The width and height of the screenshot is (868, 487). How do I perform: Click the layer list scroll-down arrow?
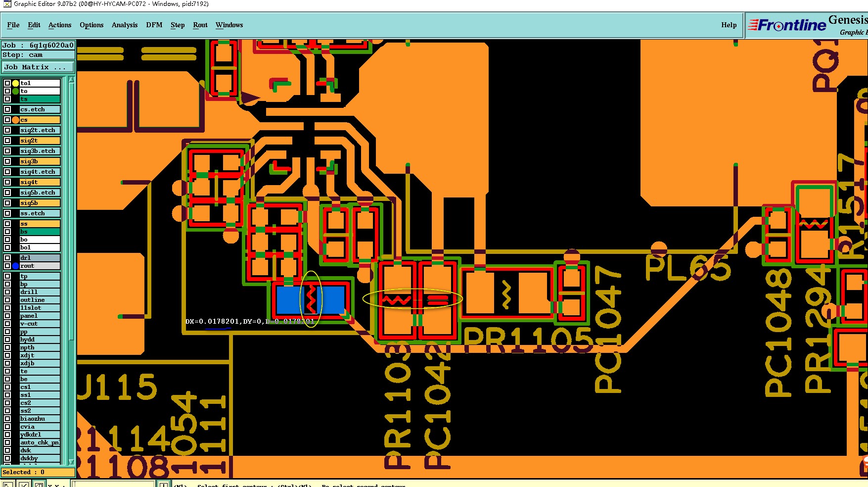point(71,461)
